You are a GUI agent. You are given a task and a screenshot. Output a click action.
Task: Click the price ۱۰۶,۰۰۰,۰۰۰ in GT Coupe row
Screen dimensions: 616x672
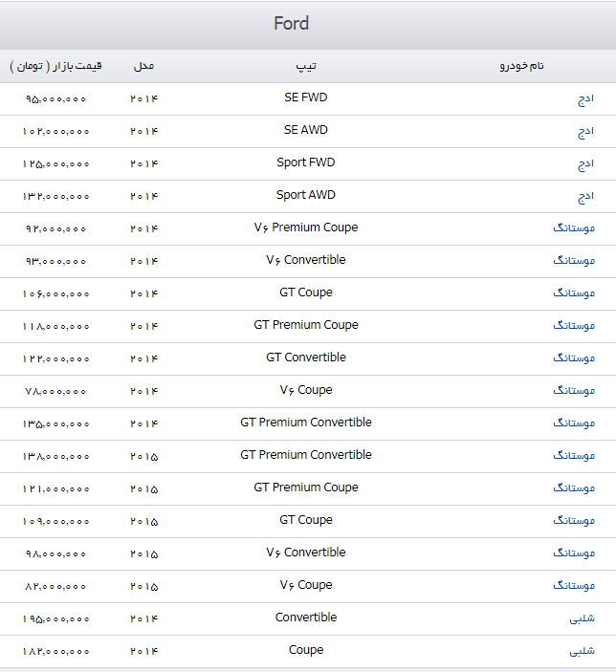coord(55,294)
